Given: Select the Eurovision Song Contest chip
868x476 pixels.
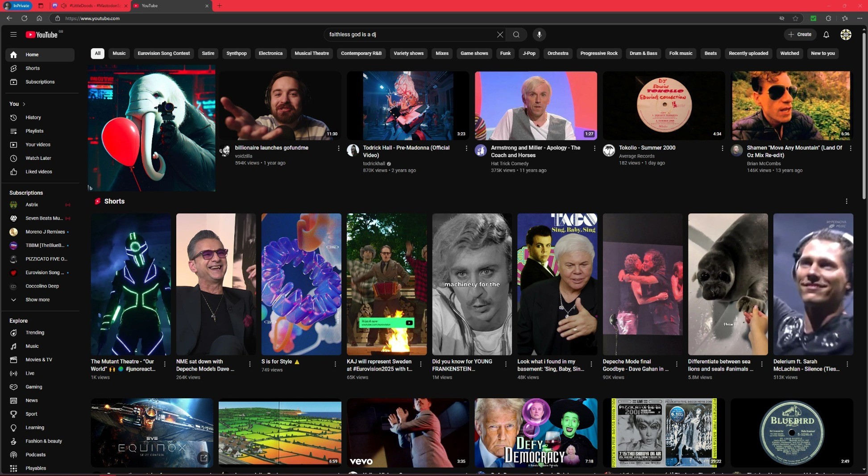Looking at the screenshot, I should tap(164, 53).
